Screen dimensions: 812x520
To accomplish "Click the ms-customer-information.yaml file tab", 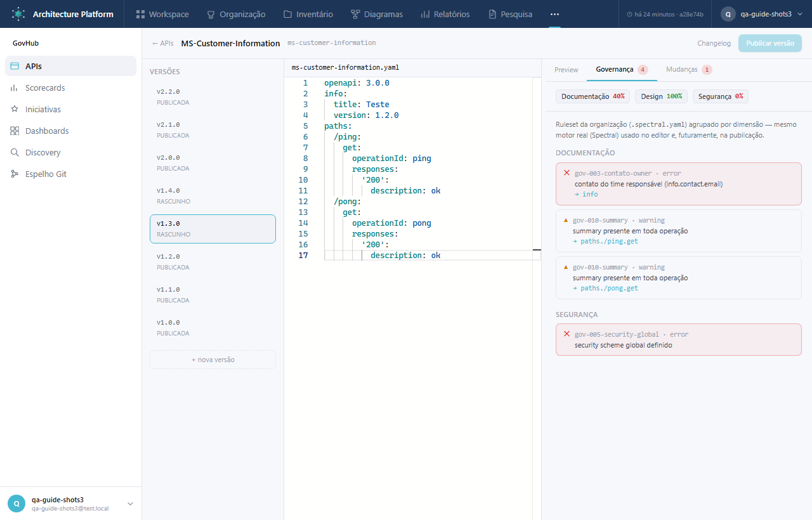I will point(345,67).
